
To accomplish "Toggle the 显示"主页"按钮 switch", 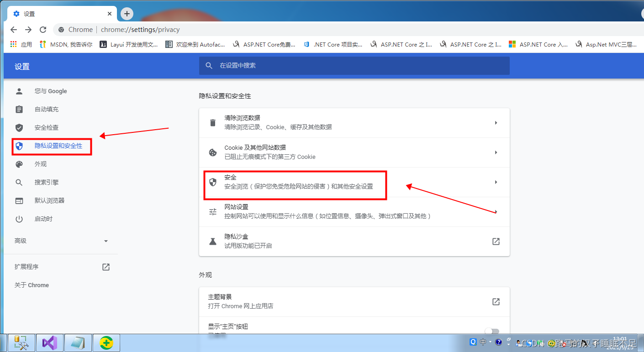I will (x=492, y=331).
